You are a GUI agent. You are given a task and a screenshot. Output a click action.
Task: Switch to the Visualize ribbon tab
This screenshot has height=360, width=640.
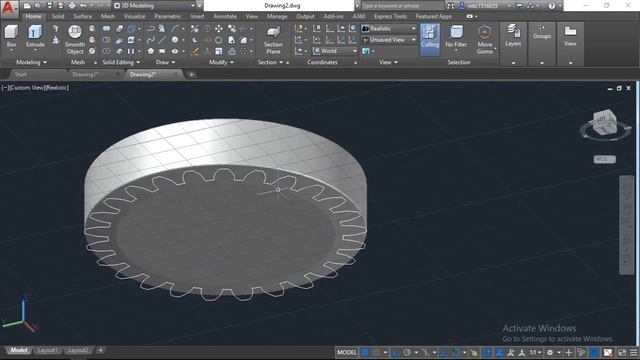click(135, 16)
